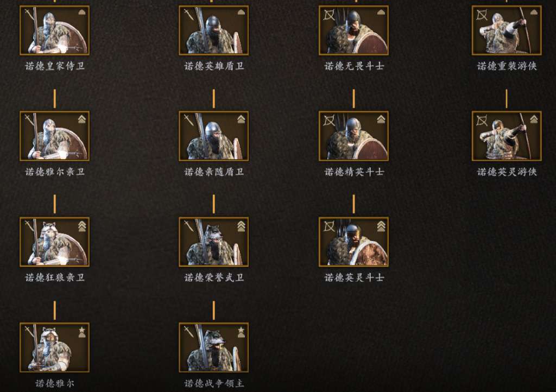
Task: Click the star rank icon on 诺德战争领主
Action: coord(241,332)
